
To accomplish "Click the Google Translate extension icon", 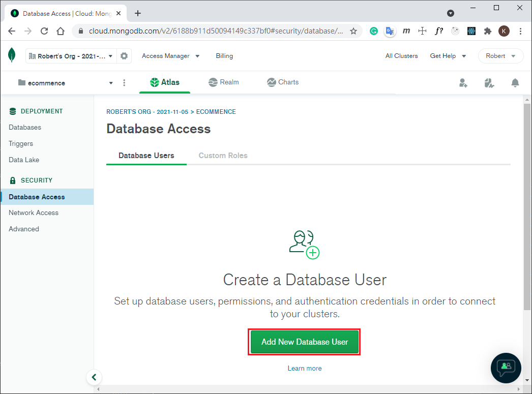I will coord(390,31).
